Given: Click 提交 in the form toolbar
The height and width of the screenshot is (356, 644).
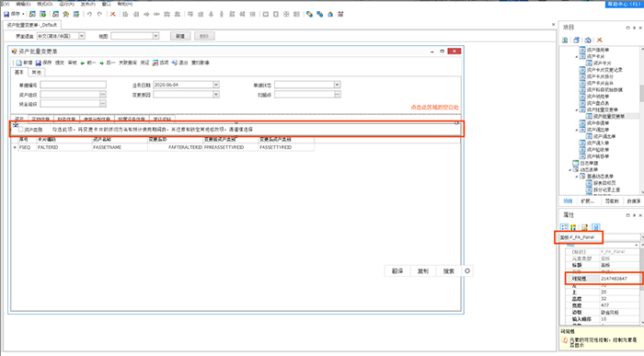Looking at the screenshot, I should click(60, 63).
